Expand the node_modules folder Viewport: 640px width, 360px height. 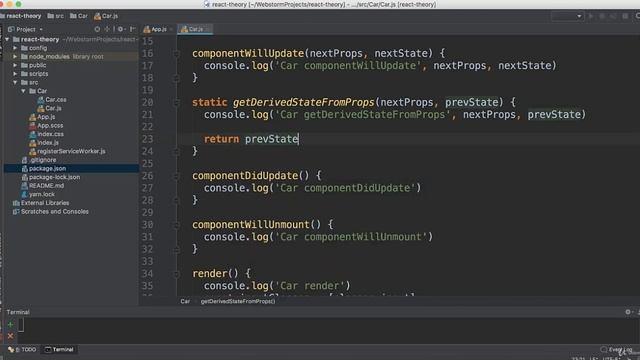[15, 56]
